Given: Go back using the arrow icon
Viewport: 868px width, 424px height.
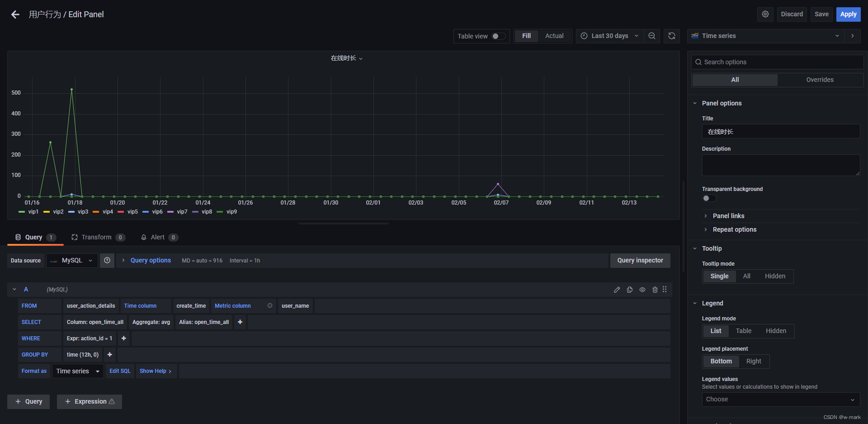Looking at the screenshot, I should pyautogui.click(x=15, y=14).
